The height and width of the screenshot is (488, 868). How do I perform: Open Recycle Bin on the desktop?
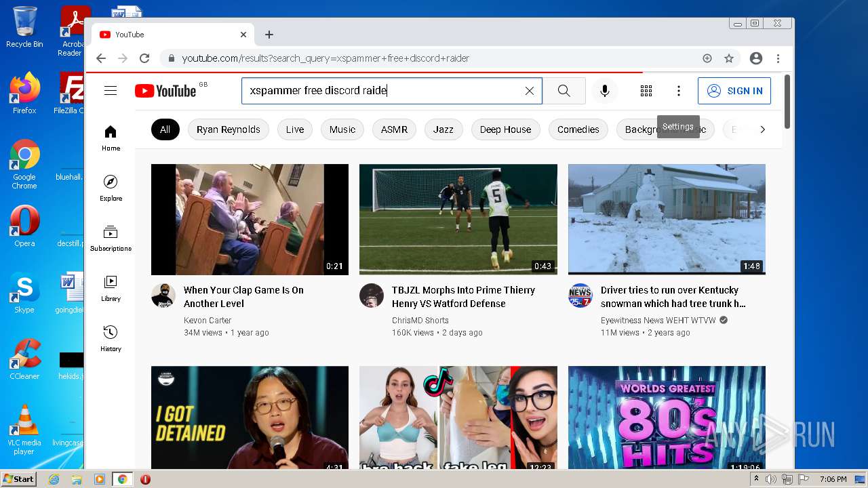tap(24, 27)
